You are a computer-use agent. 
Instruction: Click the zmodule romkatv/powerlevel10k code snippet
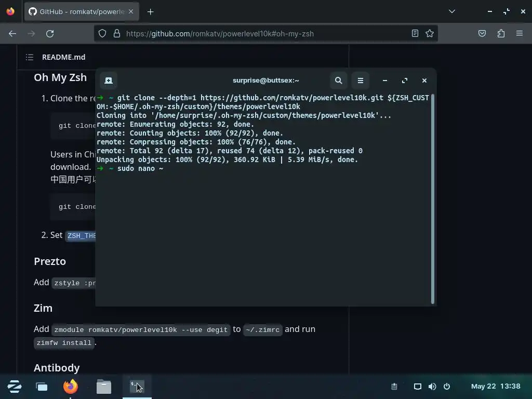click(x=141, y=330)
